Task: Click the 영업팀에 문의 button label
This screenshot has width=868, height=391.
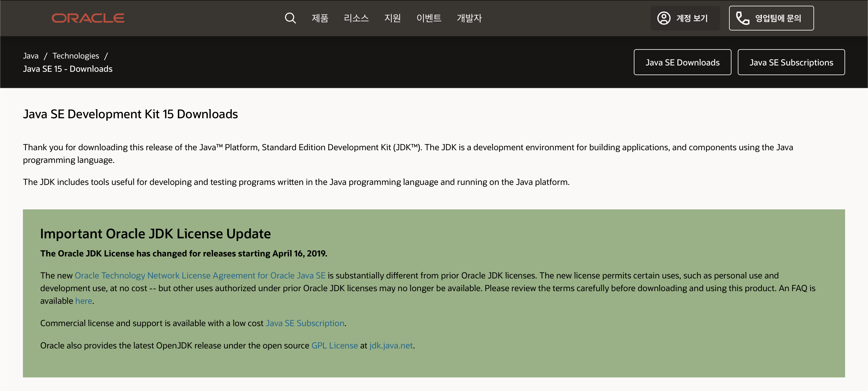Action: [778, 18]
